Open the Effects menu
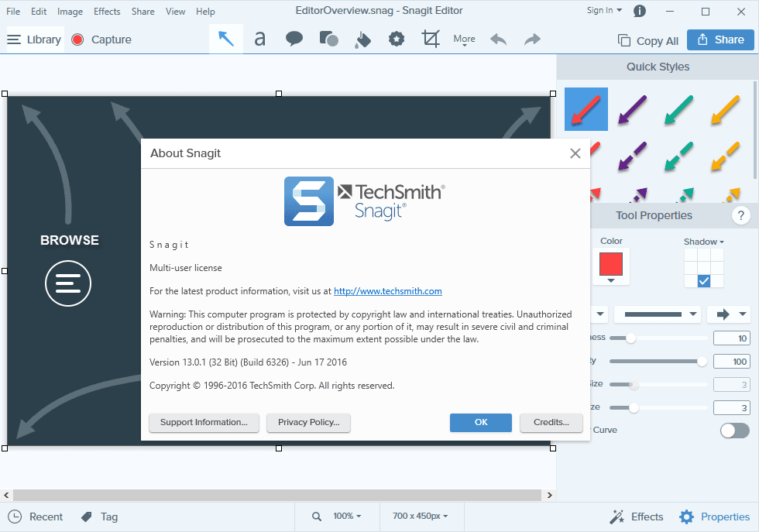759x532 pixels. [x=107, y=12]
